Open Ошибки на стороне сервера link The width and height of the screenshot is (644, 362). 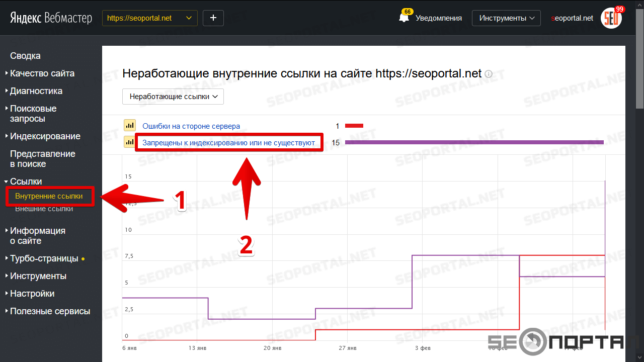[191, 126]
